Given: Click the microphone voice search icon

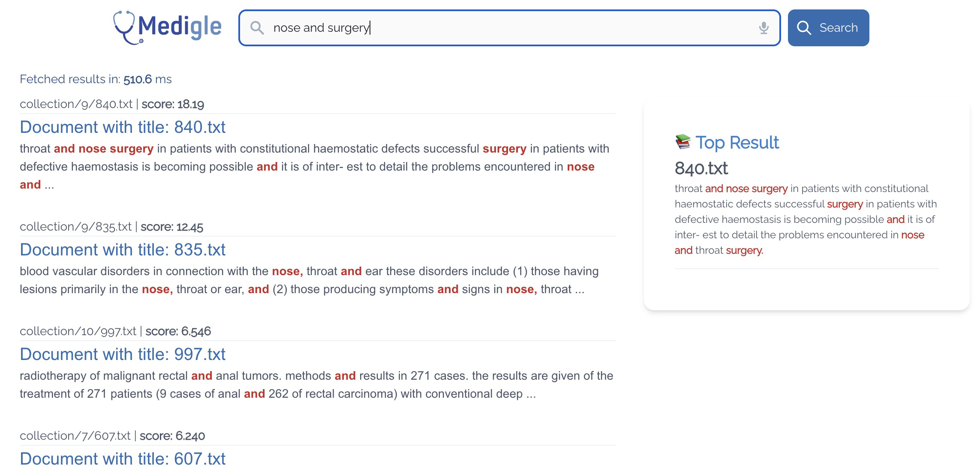Looking at the screenshot, I should [764, 28].
